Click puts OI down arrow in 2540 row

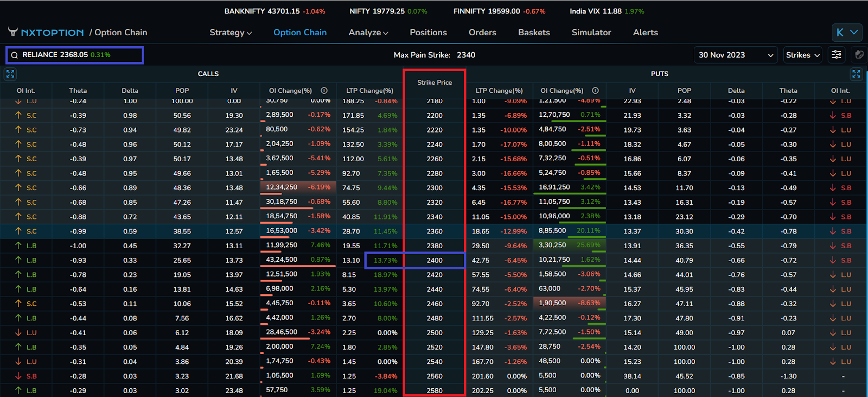833,362
